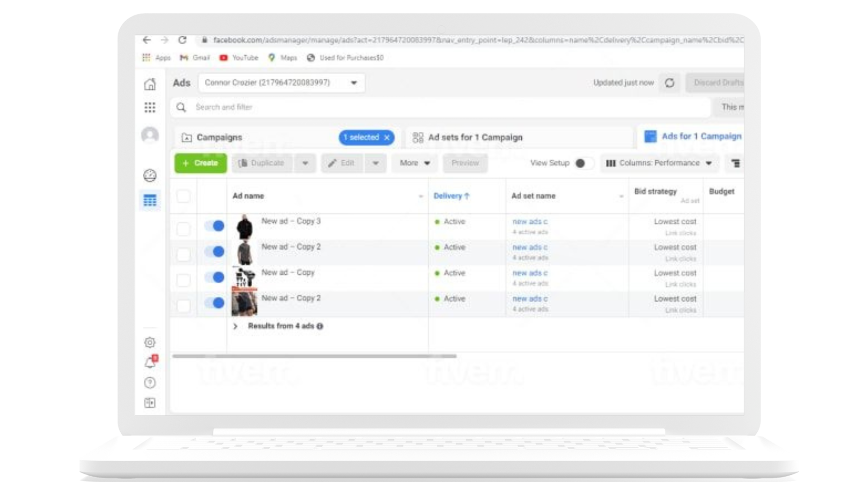Switch to the Campaigns tab

coord(220,137)
